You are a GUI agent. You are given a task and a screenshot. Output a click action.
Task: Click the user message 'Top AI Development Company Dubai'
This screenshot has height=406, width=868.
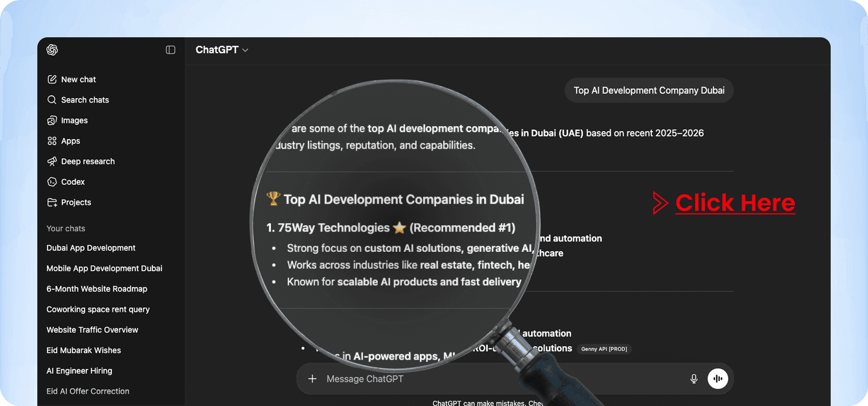pyautogui.click(x=649, y=90)
